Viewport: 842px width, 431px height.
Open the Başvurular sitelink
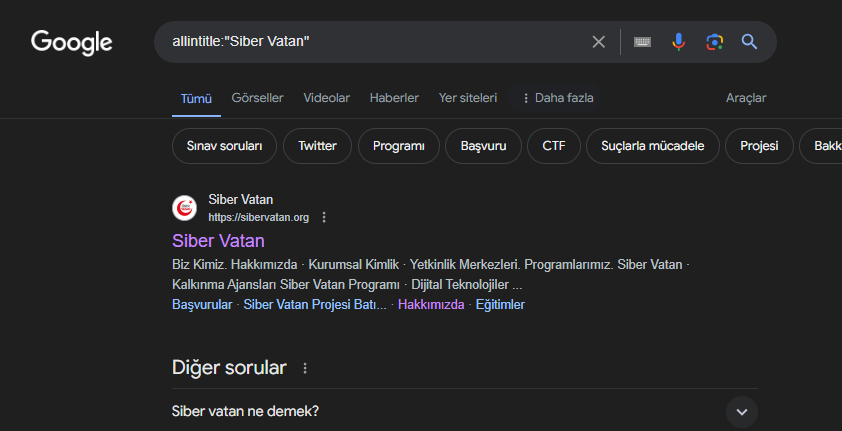(202, 305)
